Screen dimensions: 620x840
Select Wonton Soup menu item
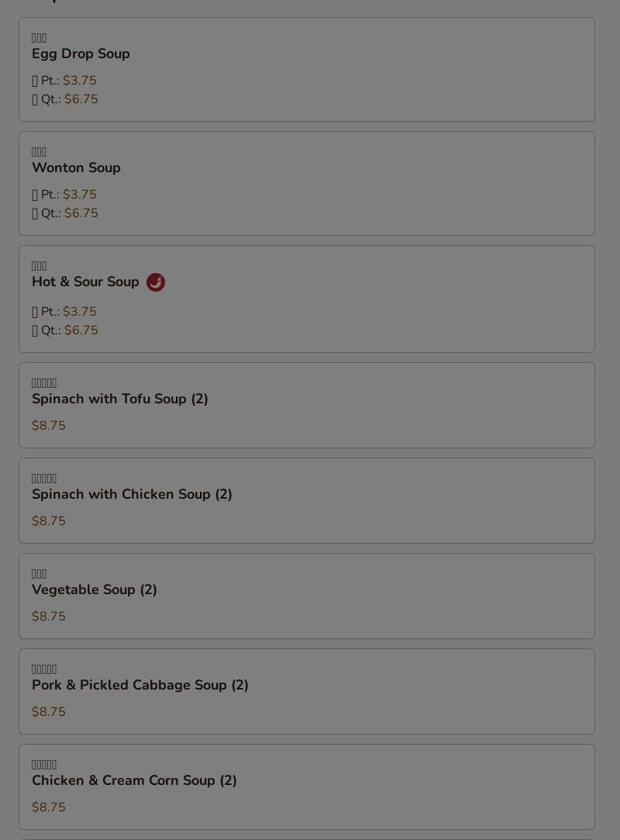(x=307, y=183)
